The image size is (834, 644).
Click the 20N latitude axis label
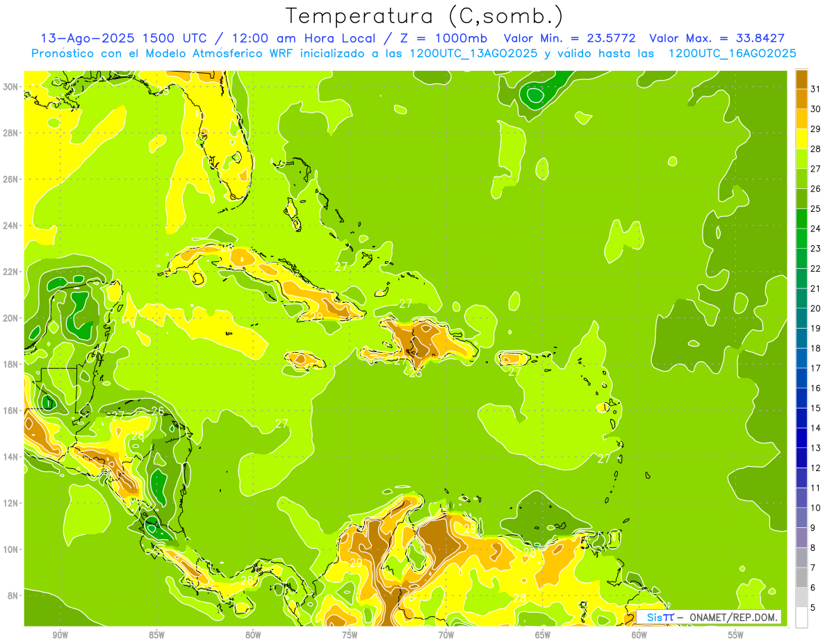tap(10, 318)
